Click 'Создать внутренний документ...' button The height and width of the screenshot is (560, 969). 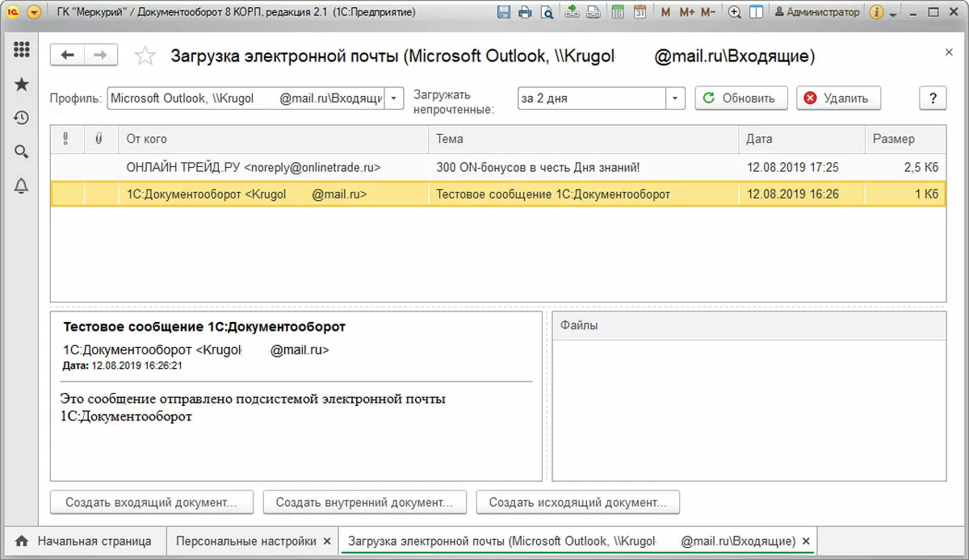[x=365, y=502]
